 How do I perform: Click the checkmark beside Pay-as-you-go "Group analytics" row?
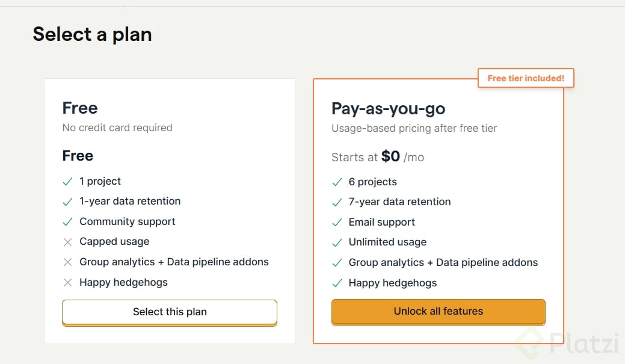pyautogui.click(x=337, y=263)
